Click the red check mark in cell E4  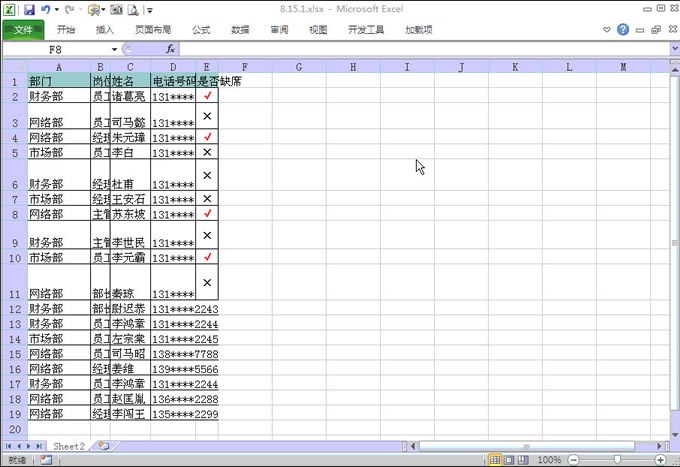pos(208,137)
